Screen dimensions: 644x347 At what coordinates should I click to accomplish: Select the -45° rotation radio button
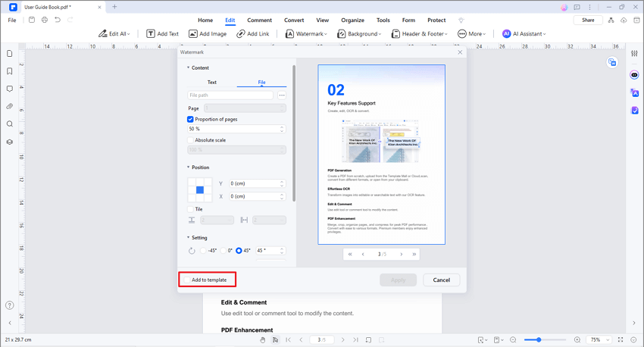[203, 251]
